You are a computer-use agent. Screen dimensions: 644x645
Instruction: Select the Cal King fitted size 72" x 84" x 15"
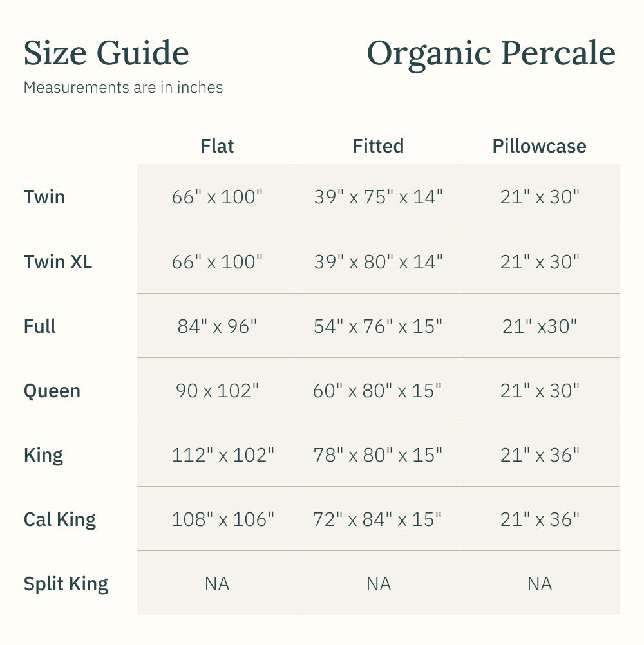point(378,519)
